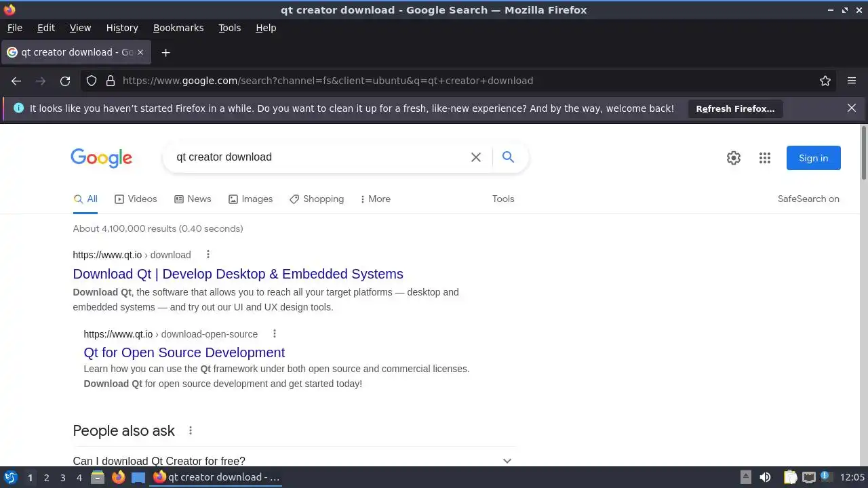This screenshot has height=488, width=868.
Task: Open the removable media tray icon
Action: pyautogui.click(x=745, y=477)
